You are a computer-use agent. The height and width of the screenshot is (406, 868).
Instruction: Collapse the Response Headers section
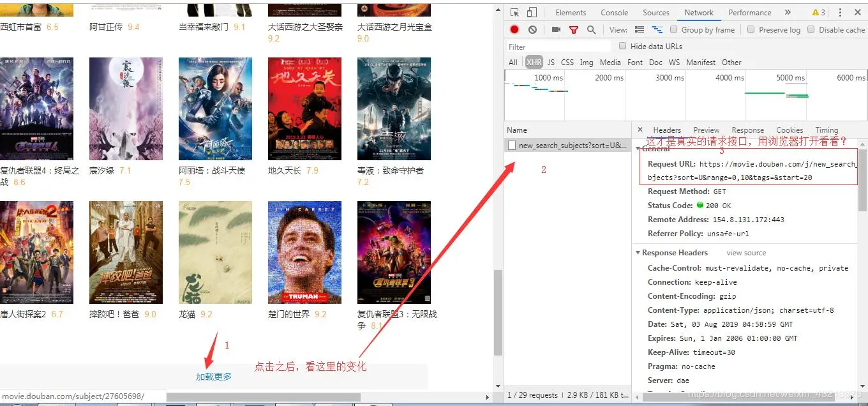[638, 253]
